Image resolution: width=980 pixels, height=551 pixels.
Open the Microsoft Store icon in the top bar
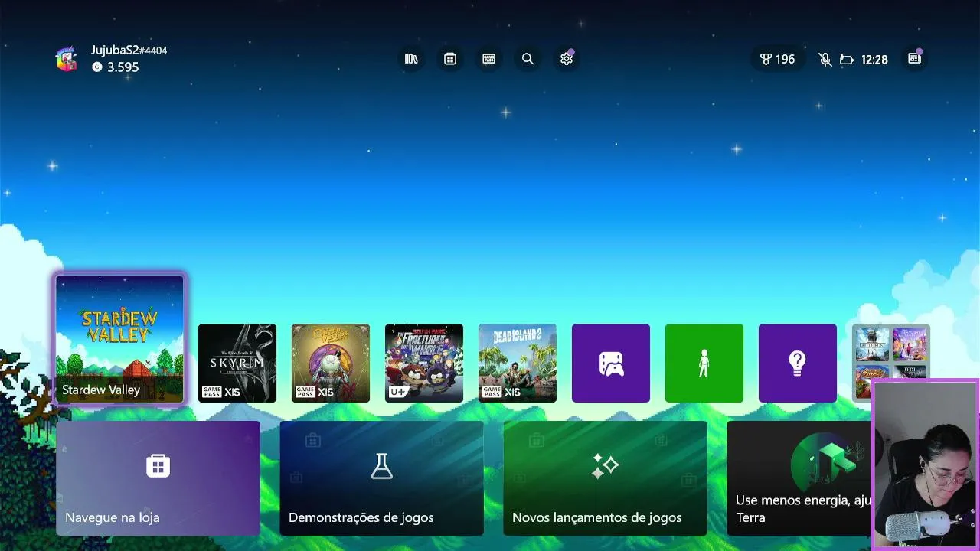click(x=450, y=59)
